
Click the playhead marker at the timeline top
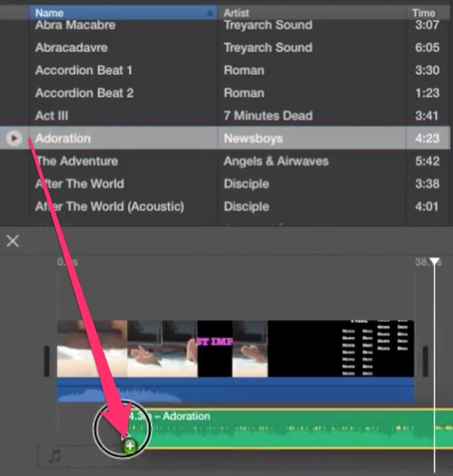pos(435,261)
